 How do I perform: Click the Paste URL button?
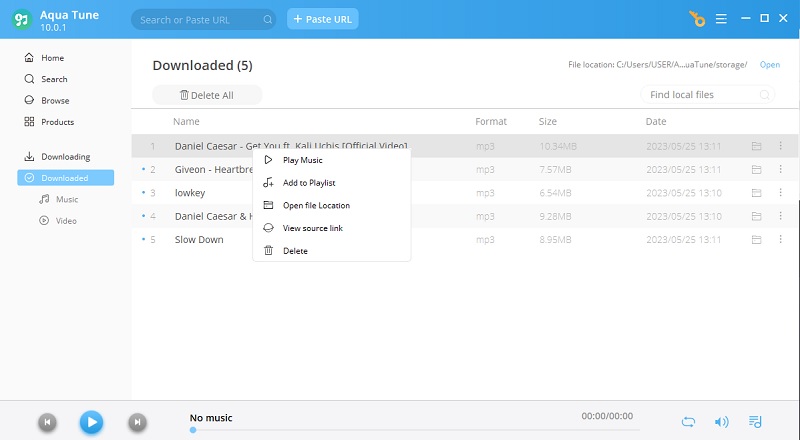322,19
